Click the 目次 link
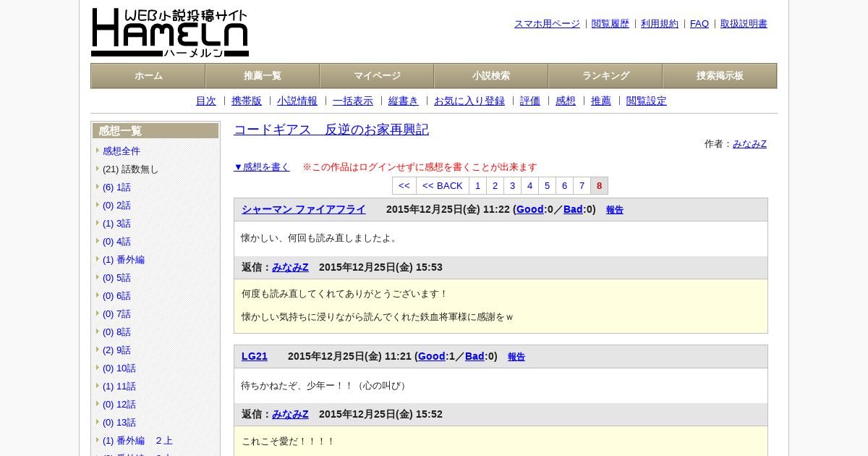The width and height of the screenshot is (868, 456). 206,101
